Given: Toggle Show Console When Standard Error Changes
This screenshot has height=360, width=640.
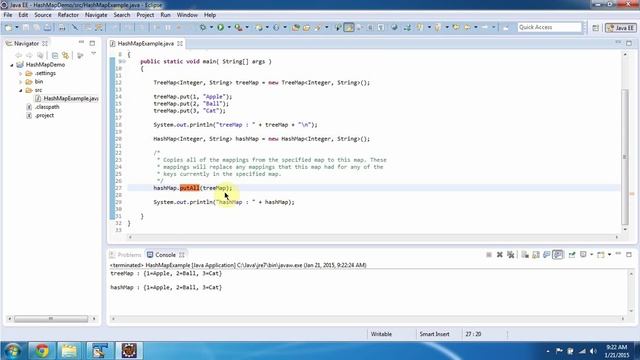Looking at the screenshot, I should (x=558, y=255).
